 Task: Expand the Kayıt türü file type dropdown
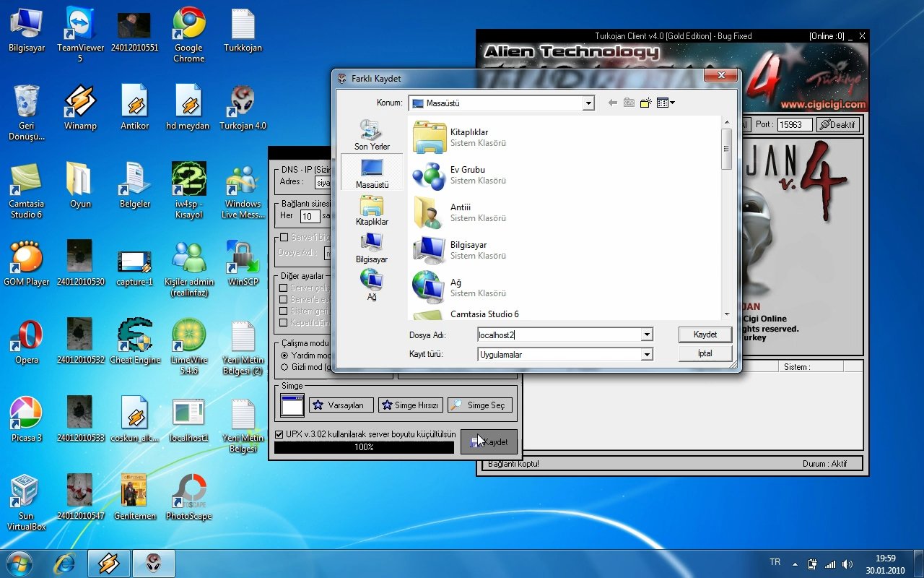point(647,355)
